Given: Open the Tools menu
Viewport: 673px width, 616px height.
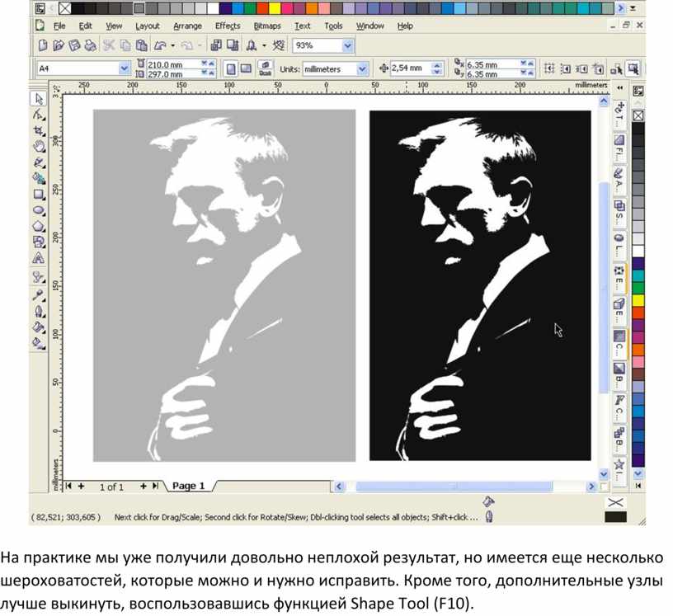Looking at the screenshot, I should (x=333, y=26).
